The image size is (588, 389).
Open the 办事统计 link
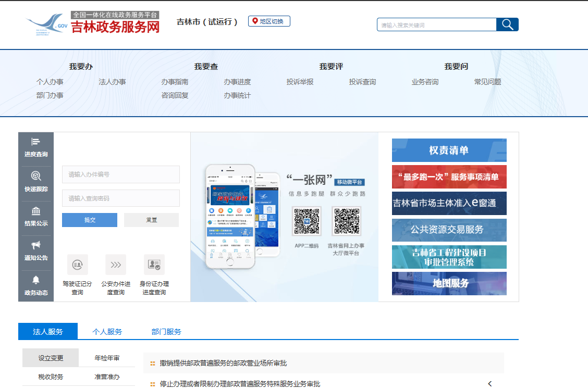pos(237,95)
